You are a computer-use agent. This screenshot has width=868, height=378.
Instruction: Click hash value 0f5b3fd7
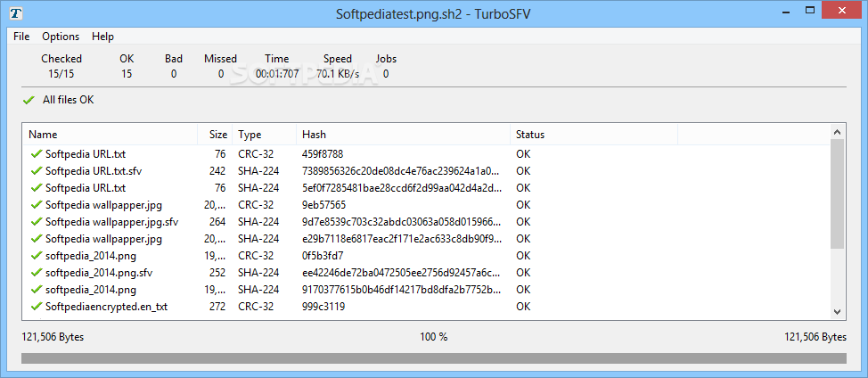coord(323,256)
